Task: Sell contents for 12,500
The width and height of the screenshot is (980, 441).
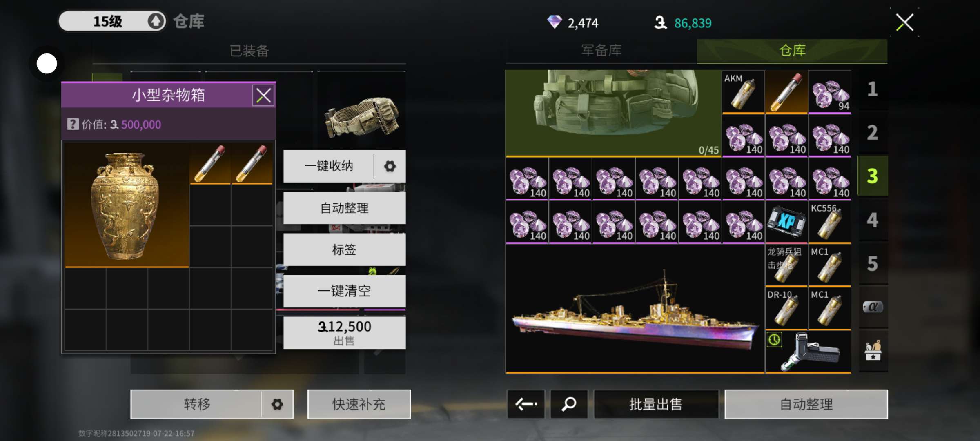Action: pos(345,333)
